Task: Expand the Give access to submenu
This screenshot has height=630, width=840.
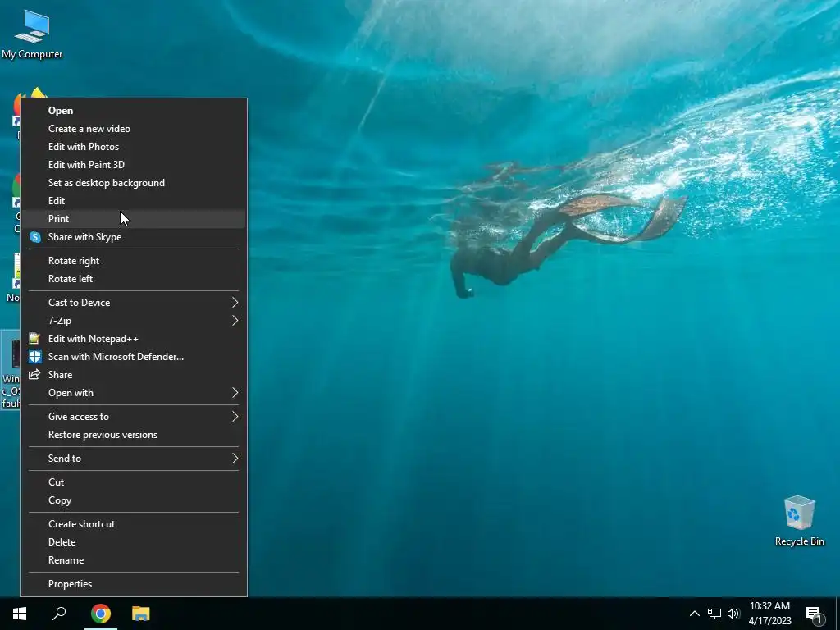Action: click(x=134, y=416)
